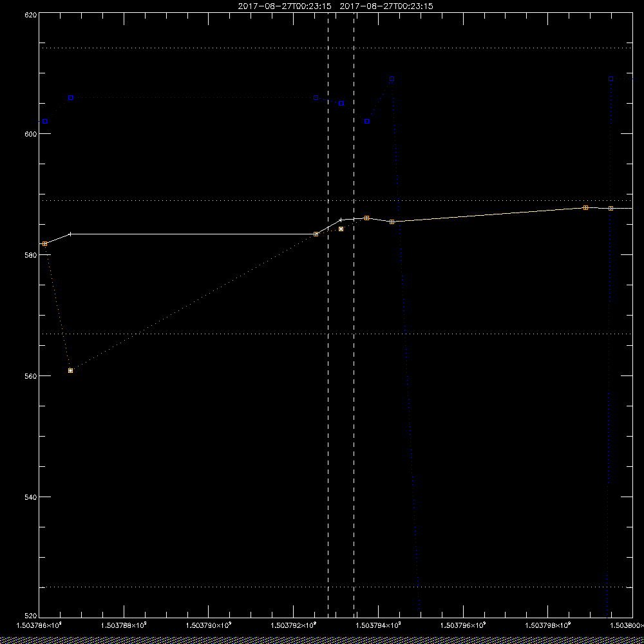Select white plus marker between the dashed lines
Viewport: 644px width, 644px height.
(x=341, y=220)
